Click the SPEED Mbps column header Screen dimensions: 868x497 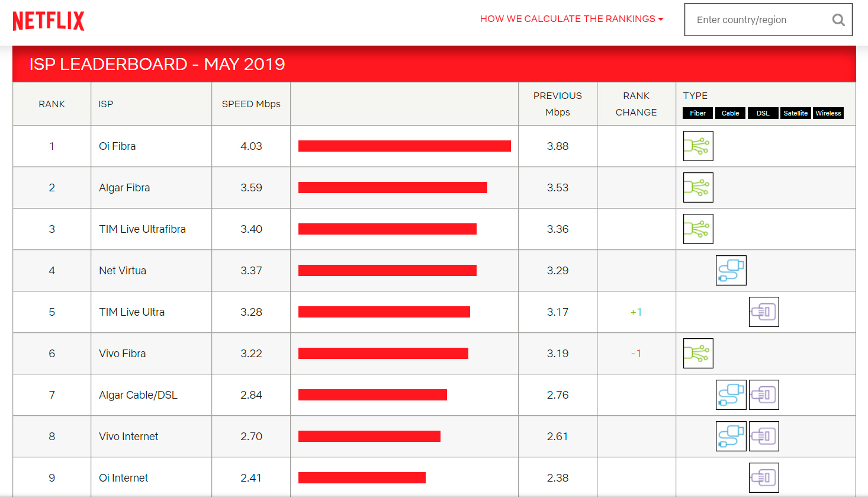(x=251, y=104)
